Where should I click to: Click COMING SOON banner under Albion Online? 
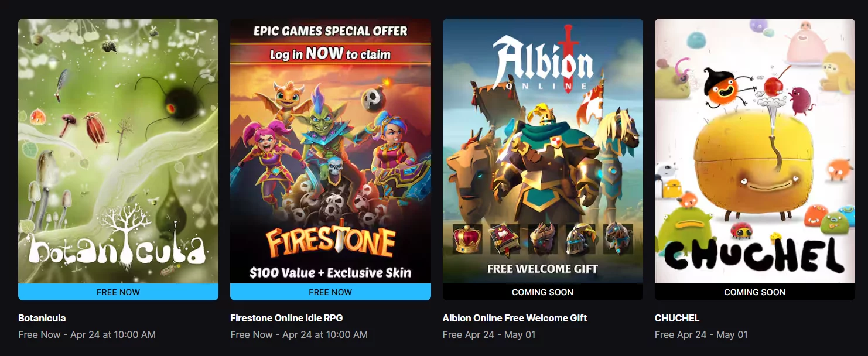542,292
